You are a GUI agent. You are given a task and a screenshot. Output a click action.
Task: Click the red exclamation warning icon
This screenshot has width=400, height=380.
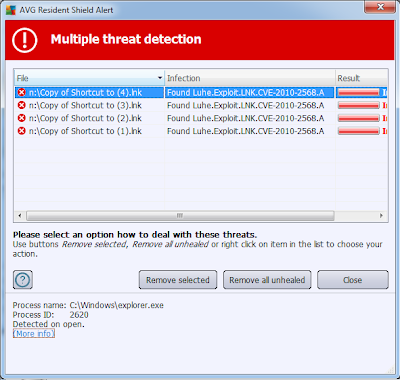(25, 40)
